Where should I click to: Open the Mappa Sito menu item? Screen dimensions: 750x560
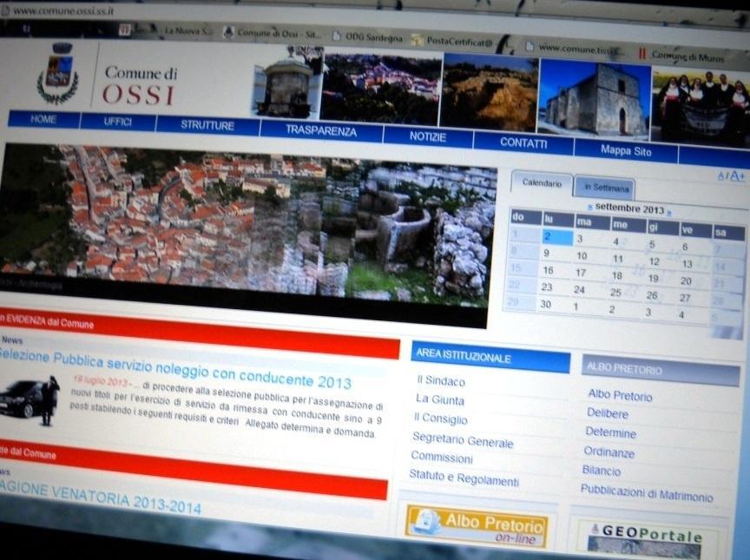[626, 151]
